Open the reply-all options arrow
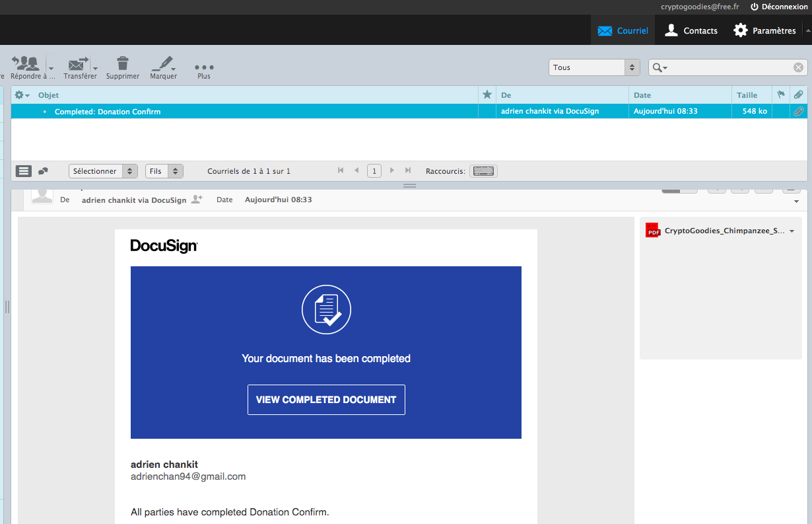Image resolution: width=812 pixels, height=524 pixels. pyautogui.click(x=51, y=67)
